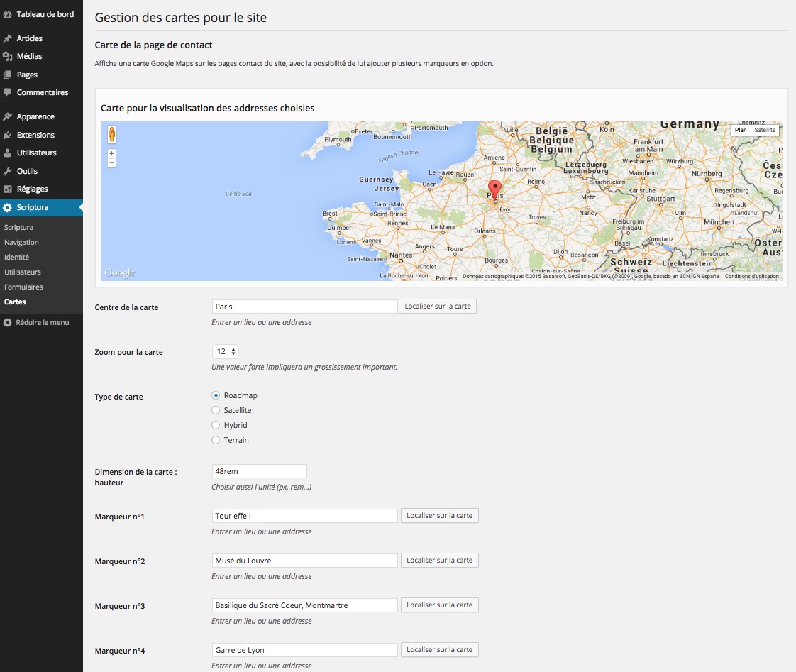
Task: Click the München label on the map
Action: tap(719, 222)
